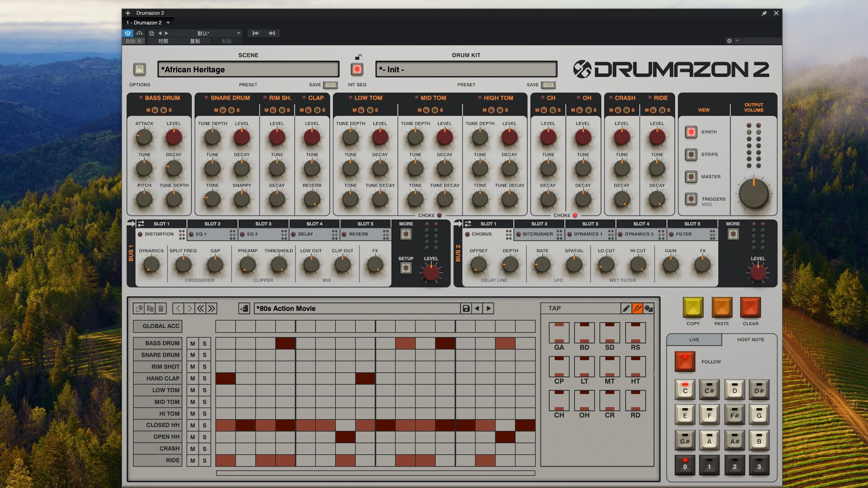
Task: Click the 对照 compare button
Action: [x=163, y=41]
